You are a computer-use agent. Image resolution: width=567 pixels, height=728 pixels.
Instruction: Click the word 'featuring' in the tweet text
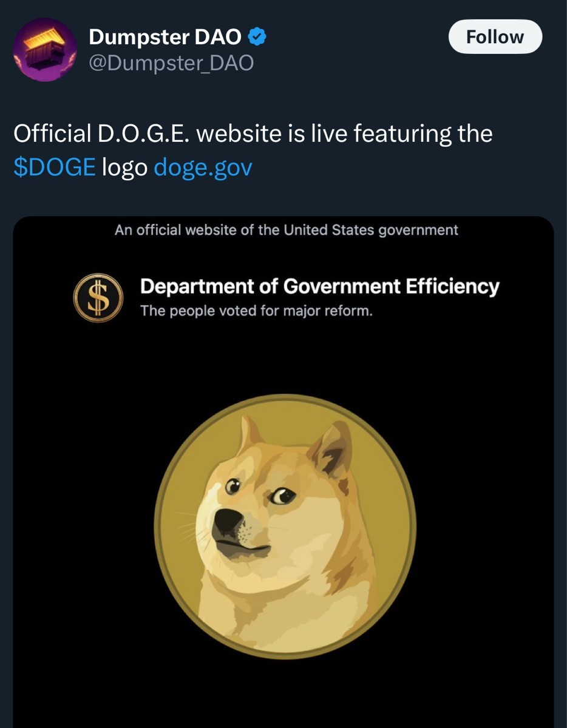tap(402, 134)
